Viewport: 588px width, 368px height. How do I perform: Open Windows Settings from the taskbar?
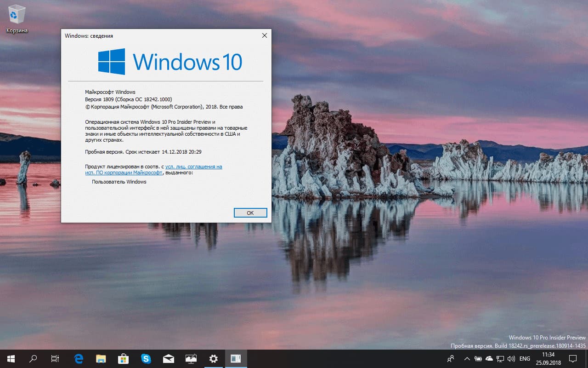pyautogui.click(x=214, y=358)
